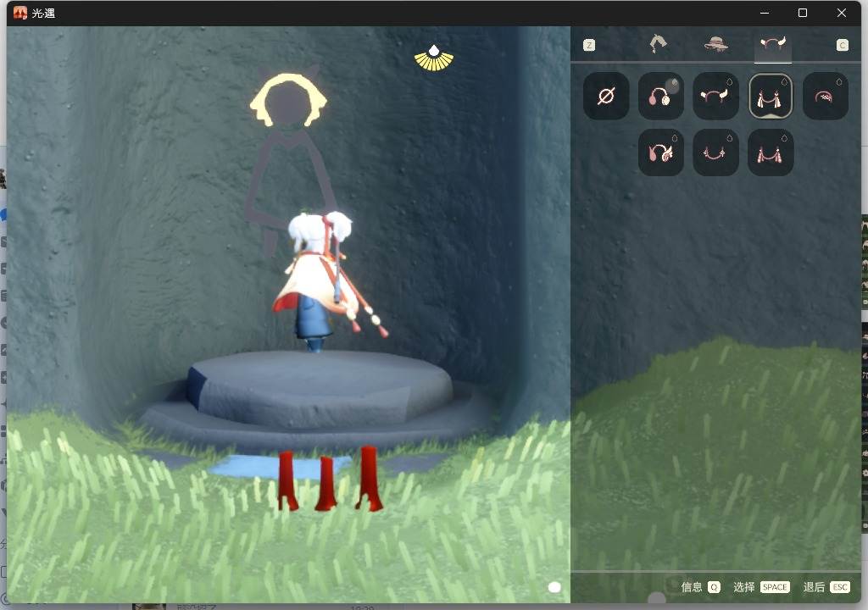Switch to the hairstyle category tab
Viewport: 868px width, 610px height.
tap(658, 44)
